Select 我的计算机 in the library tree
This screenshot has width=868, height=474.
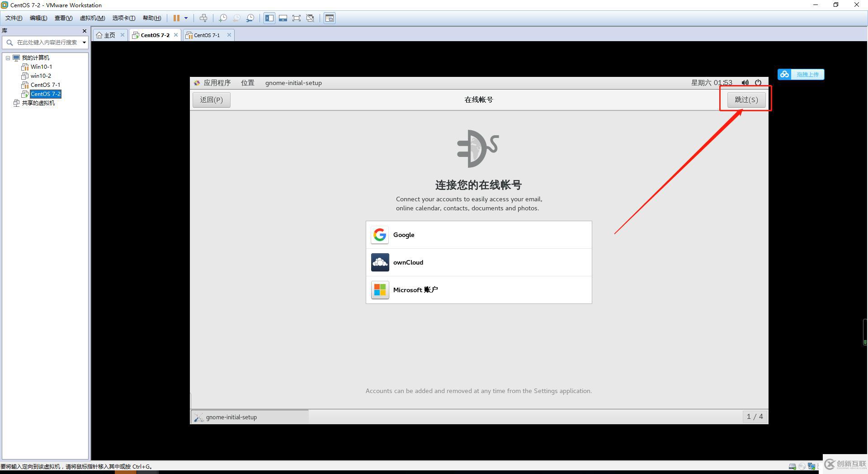[x=35, y=58]
